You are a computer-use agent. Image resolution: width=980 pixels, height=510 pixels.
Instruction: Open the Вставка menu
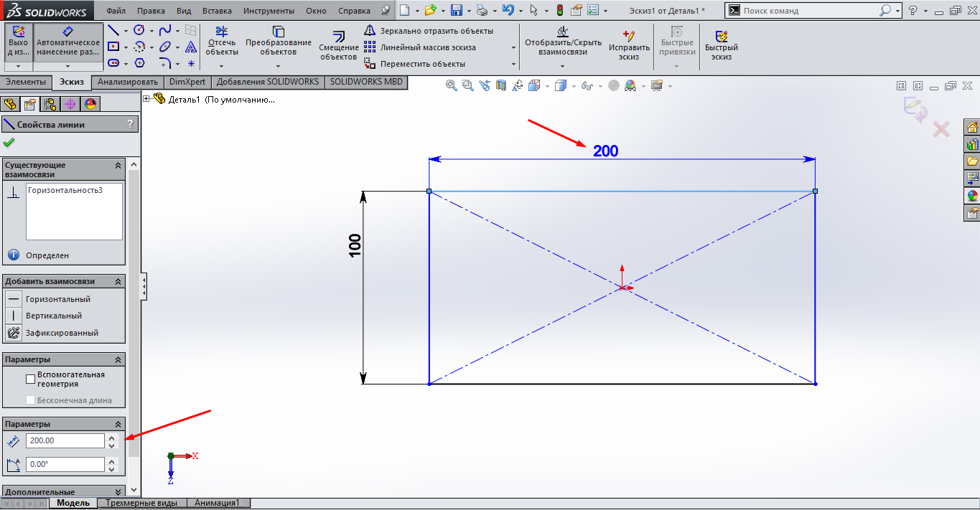(217, 11)
